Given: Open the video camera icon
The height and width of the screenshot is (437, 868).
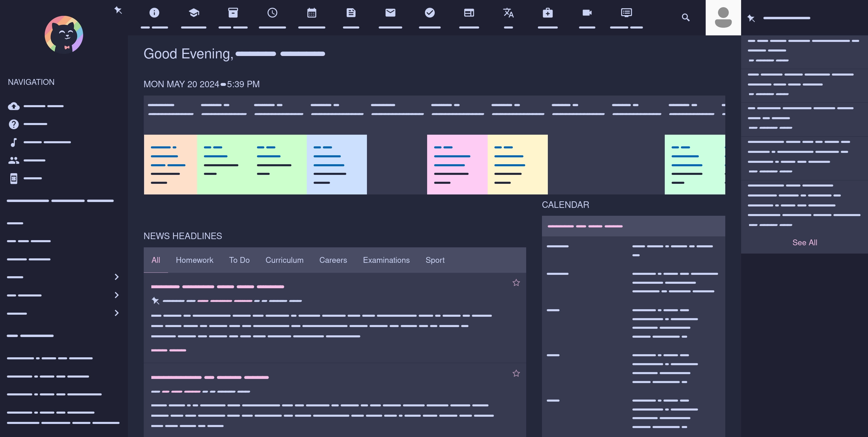Looking at the screenshot, I should click(587, 13).
